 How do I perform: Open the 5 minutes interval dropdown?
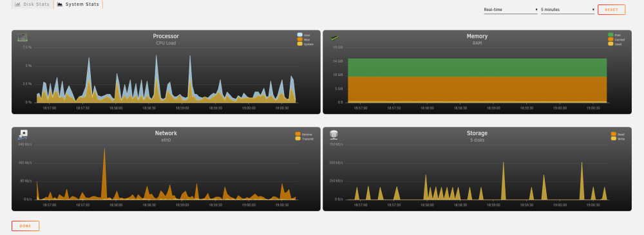pyautogui.click(x=567, y=10)
